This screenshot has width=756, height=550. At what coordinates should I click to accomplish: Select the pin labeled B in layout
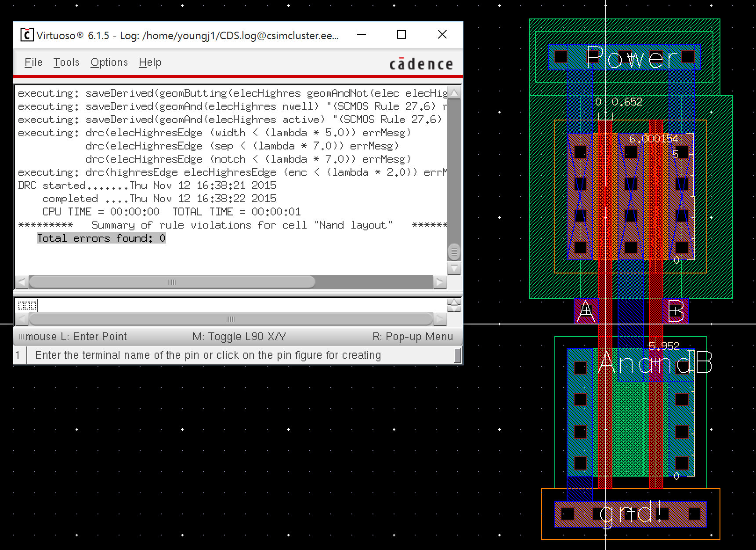(675, 311)
